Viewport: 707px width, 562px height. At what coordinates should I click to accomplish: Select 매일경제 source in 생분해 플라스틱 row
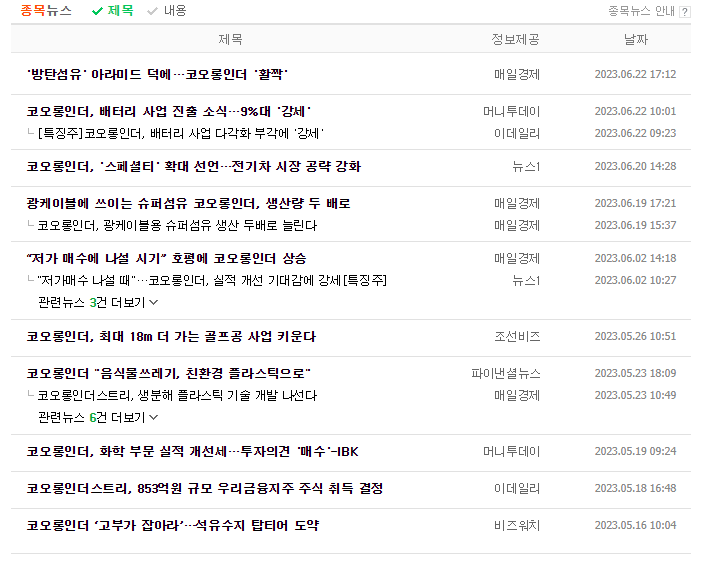pyautogui.click(x=517, y=396)
